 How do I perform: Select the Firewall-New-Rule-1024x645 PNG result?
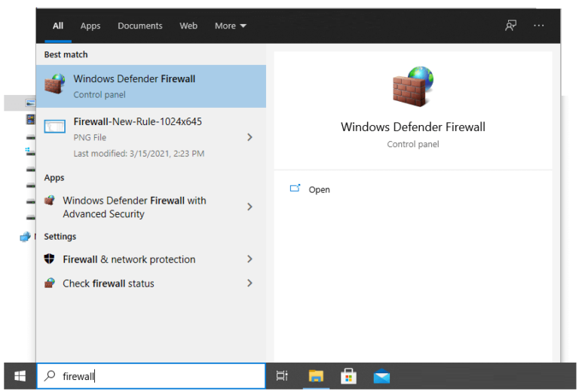point(151,137)
